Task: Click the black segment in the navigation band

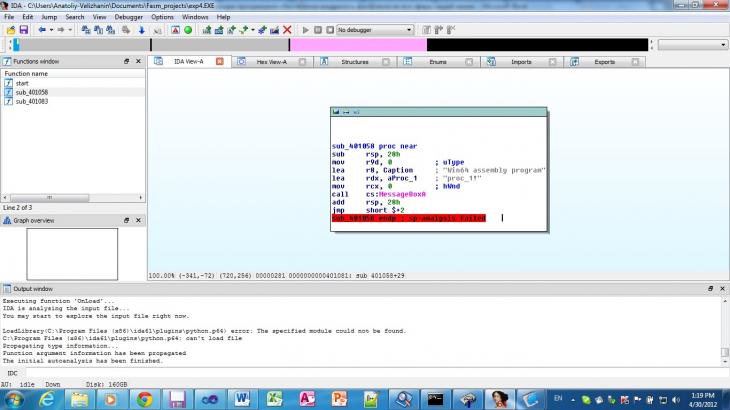Action: (x=537, y=45)
